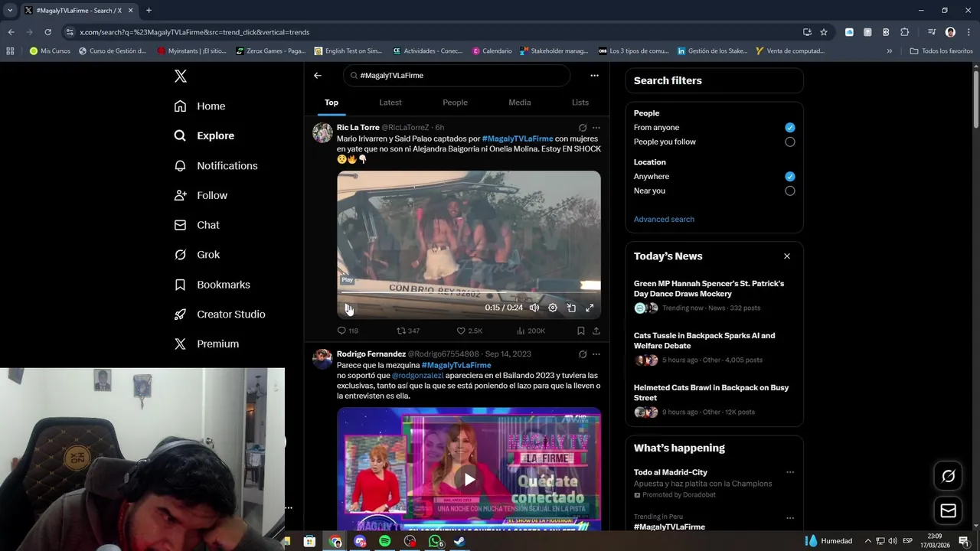Screen dimensions: 980x551
Task: Open video settings gear
Action: [x=553, y=308]
